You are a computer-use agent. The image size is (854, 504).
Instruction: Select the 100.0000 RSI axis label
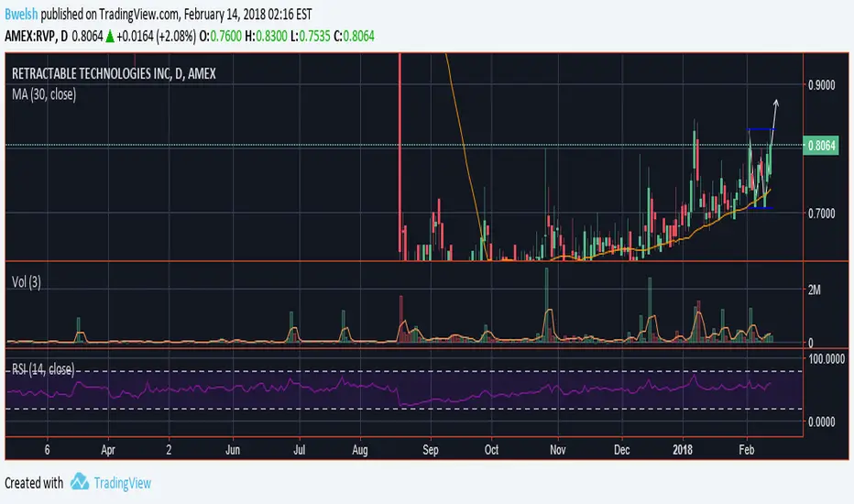[827, 359]
